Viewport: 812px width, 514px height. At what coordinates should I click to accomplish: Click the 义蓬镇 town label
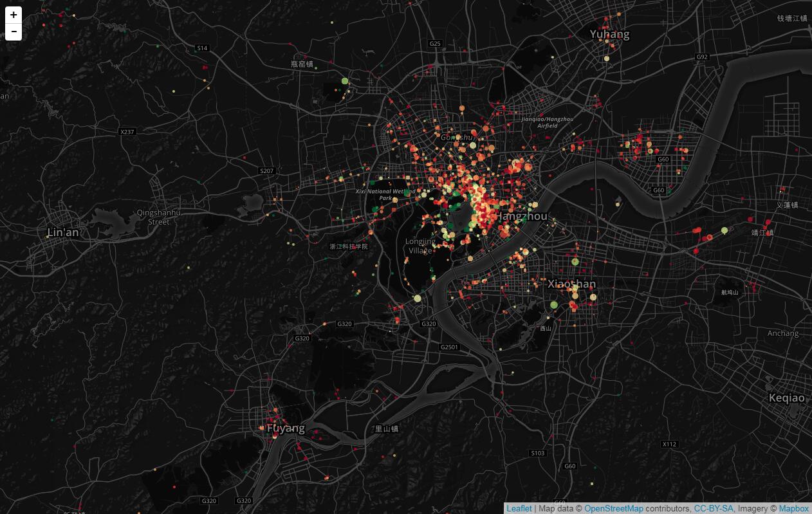pyautogui.click(x=787, y=205)
